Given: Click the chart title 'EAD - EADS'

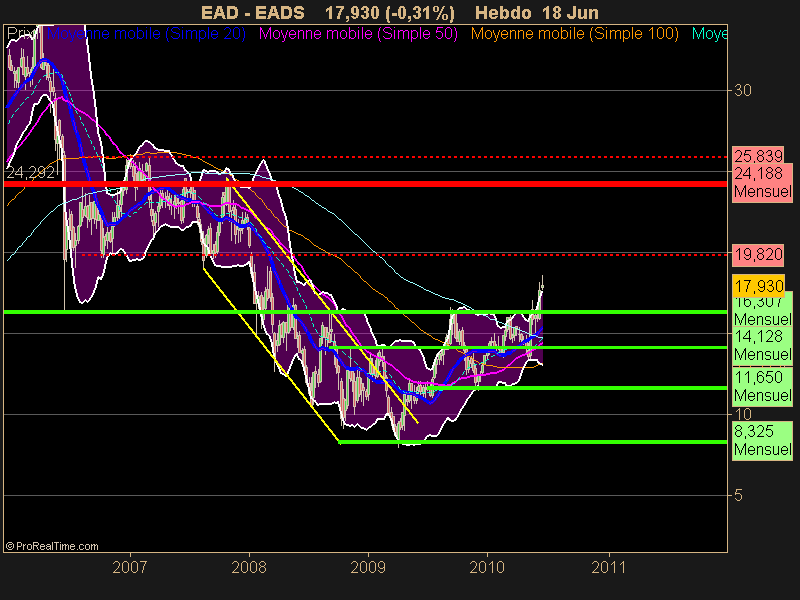Looking at the screenshot, I should coord(253,12).
